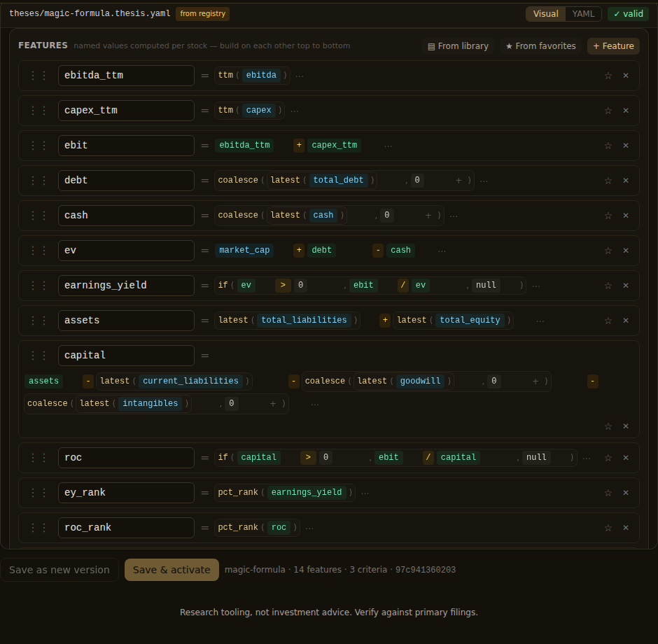Image resolution: width=658 pixels, height=644 pixels.
Task: Open ellipsis menu for assets expression
Action: pos(540,321)
